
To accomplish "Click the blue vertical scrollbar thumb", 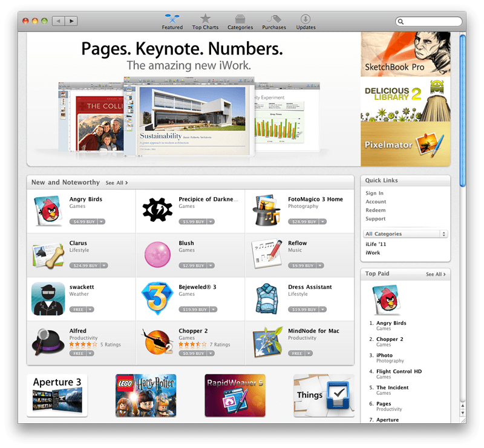I will tap(462, 111).
